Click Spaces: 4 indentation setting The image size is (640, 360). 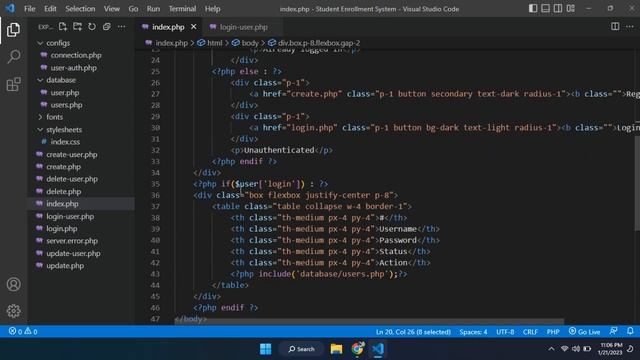click(x=473, y=331)
